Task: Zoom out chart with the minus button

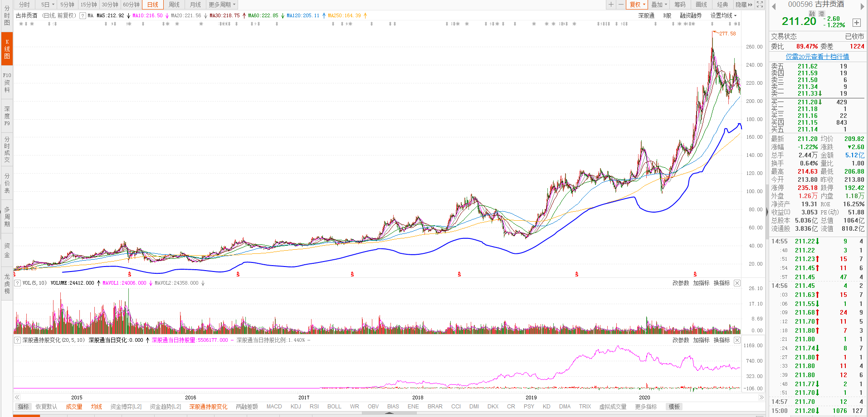Action: 620,5
